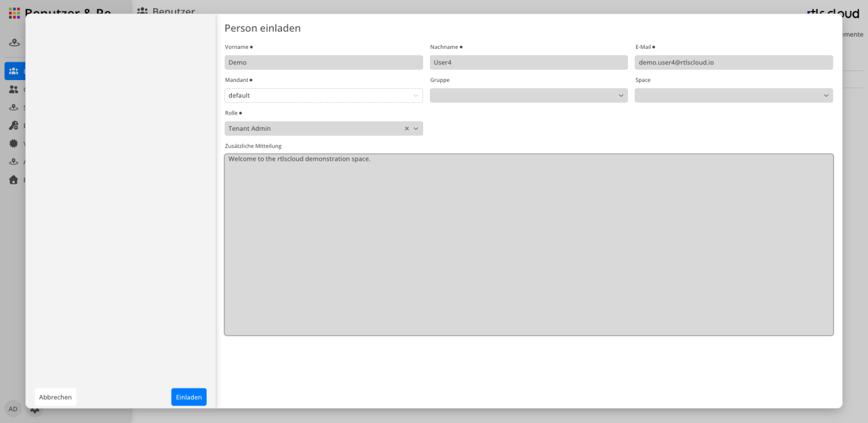Focus the E-Mail field with demo.user4@rtlscloud.io
Screen dimensions: 868x423
tap(734, 62)
